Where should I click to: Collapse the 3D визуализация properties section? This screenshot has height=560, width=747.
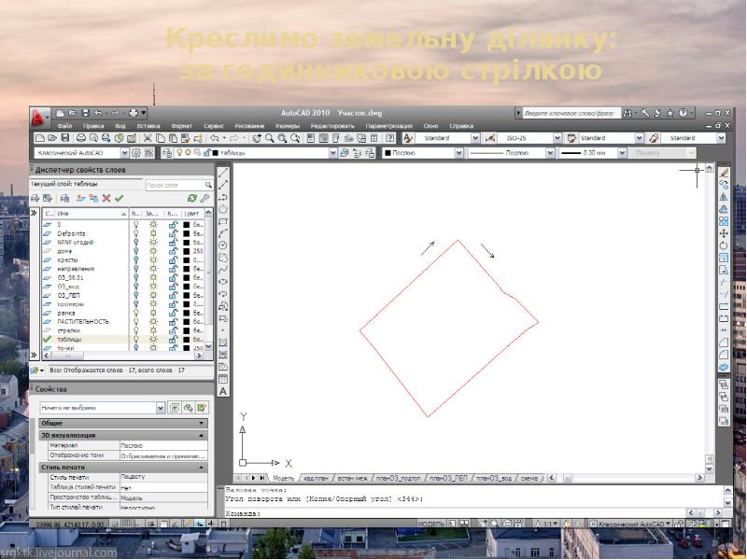point(201,435)
